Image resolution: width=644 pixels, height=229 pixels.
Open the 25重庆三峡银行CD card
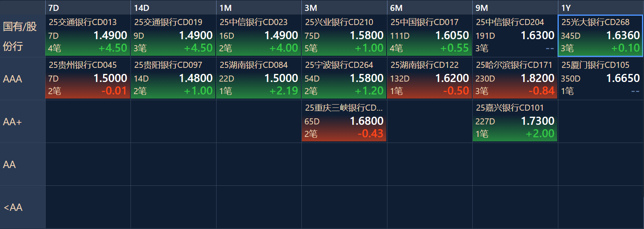tap(344, 121)
